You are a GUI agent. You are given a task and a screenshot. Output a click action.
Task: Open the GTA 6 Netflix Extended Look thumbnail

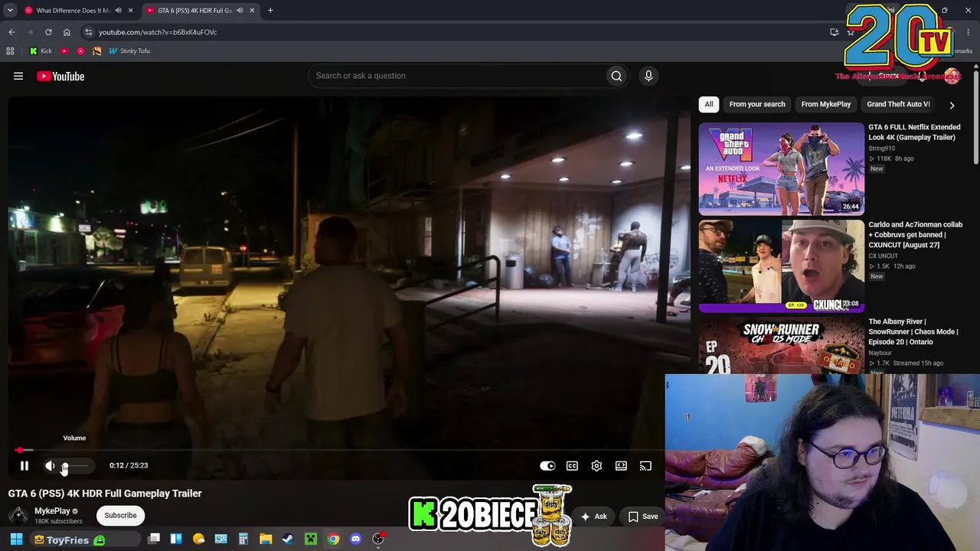[x=781, y=169]
